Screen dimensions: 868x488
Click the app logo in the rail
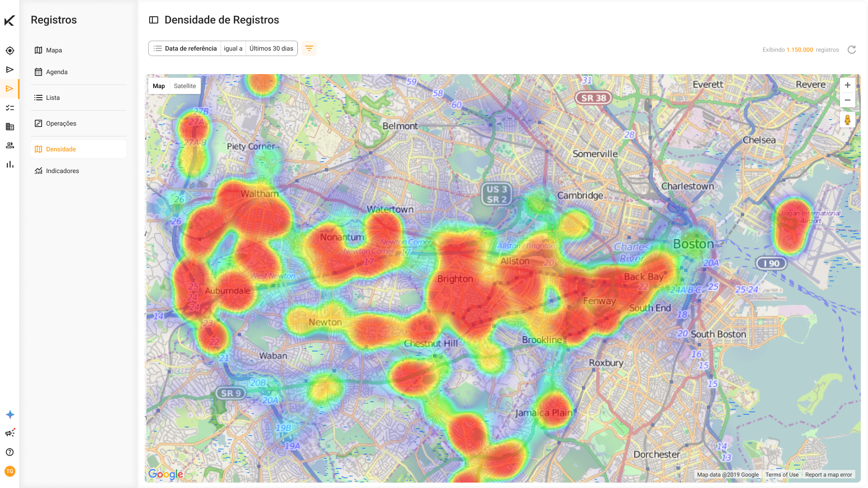(9, 20)
